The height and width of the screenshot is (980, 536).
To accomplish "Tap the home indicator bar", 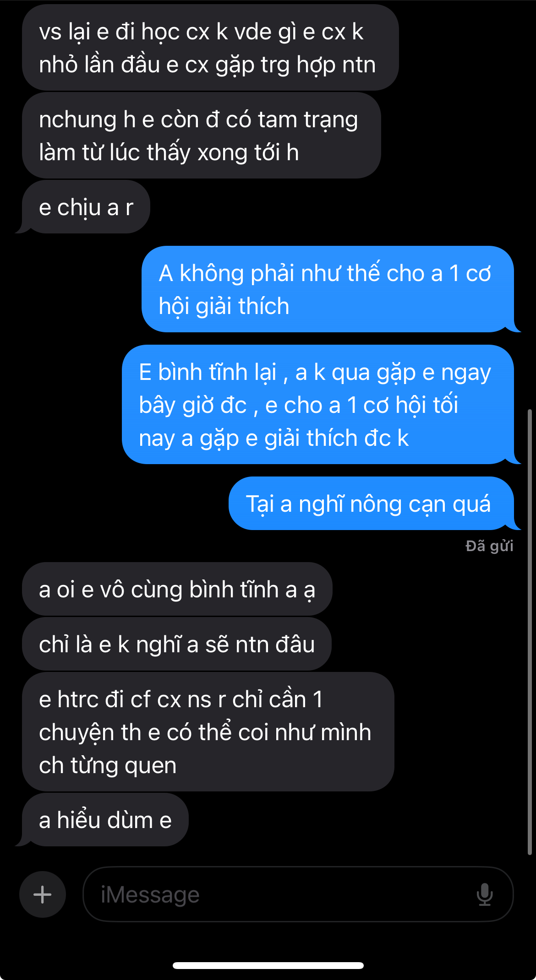I will 268,965.
